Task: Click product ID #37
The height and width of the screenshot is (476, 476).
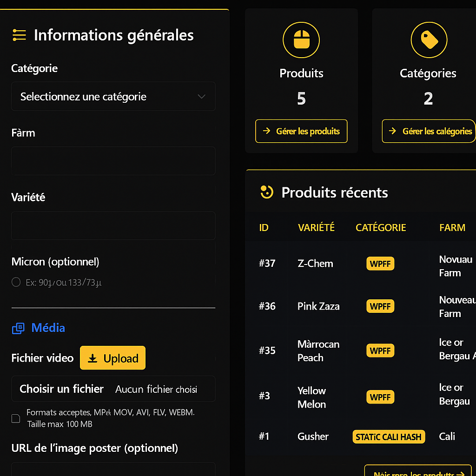Action: pos(267,263)
